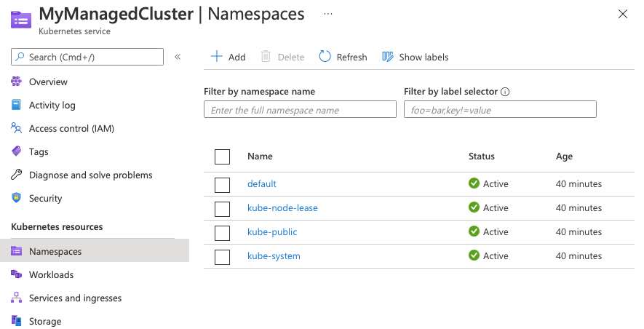
Task: Click 40 minutes age for kube-public
Action: (x=579, y=231)
